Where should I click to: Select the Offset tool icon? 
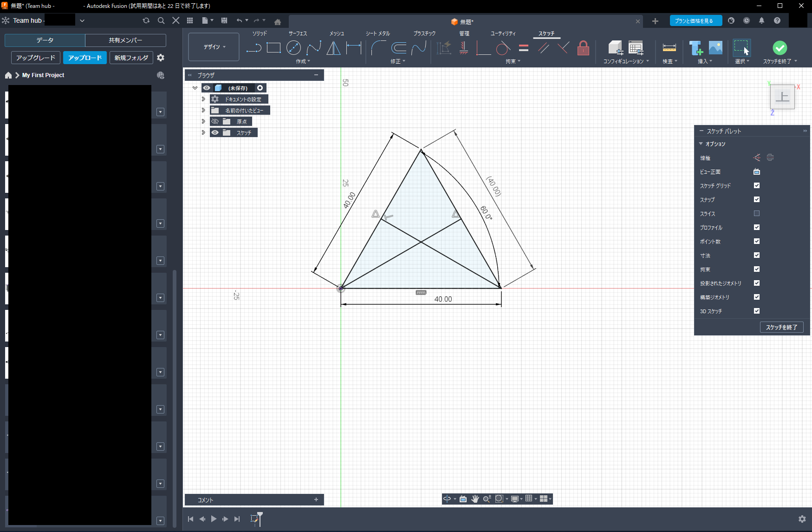398,48
